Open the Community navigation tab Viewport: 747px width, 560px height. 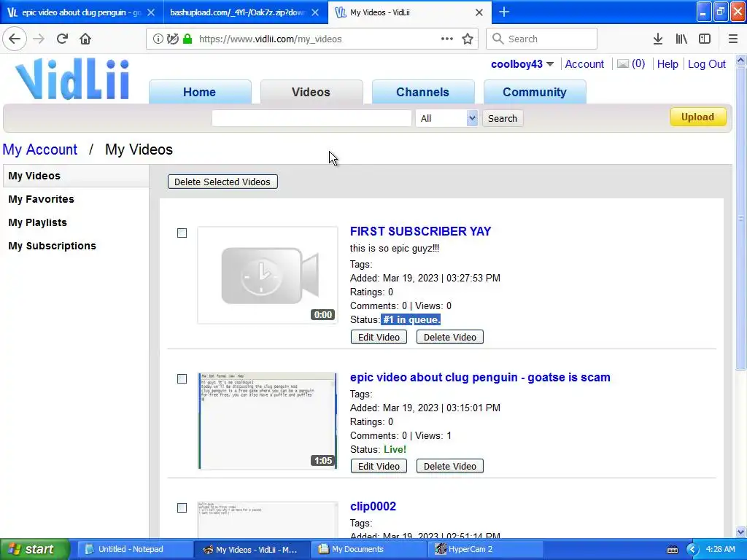[535, 92]
